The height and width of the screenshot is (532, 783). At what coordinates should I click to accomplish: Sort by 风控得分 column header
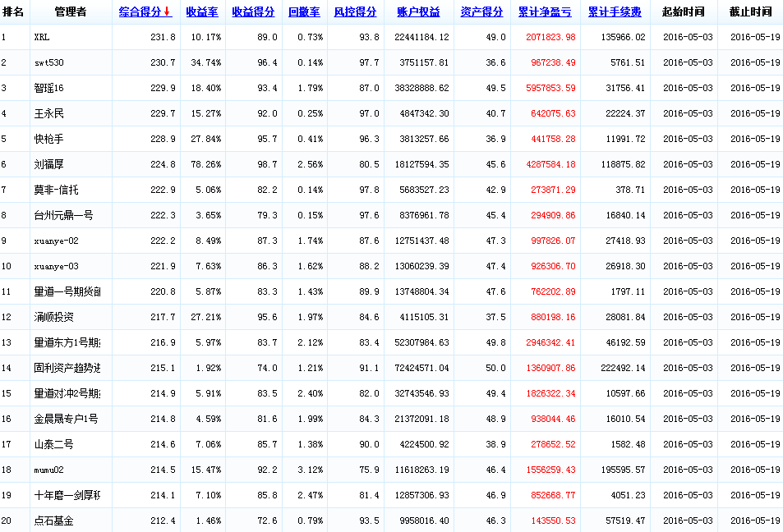(x=355, y=12)
